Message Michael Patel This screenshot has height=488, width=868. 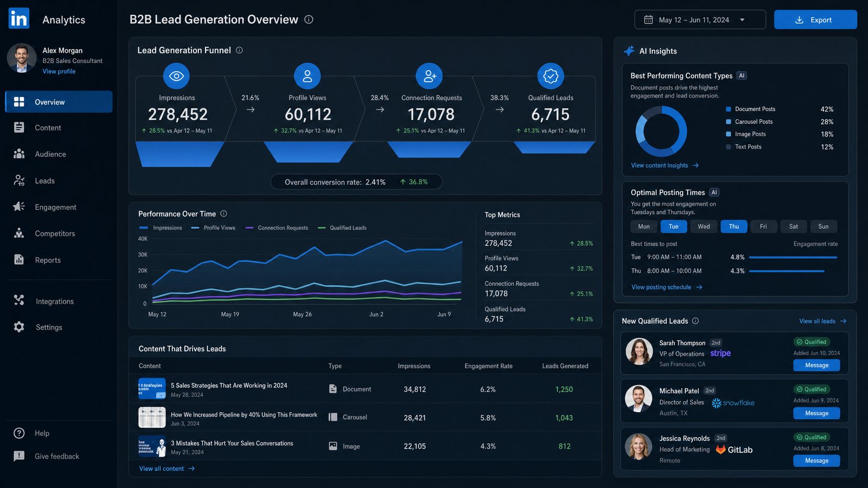pos(816,413)
